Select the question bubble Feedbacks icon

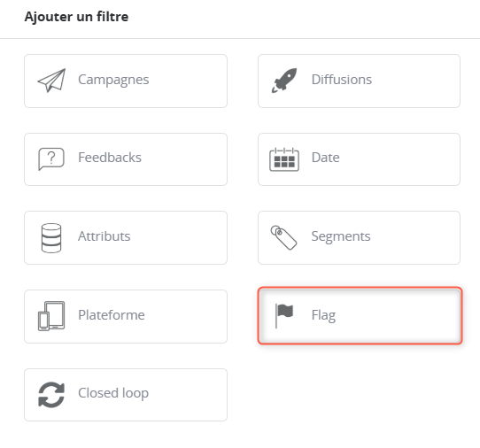pyautogui.click(x=51, y=158)
